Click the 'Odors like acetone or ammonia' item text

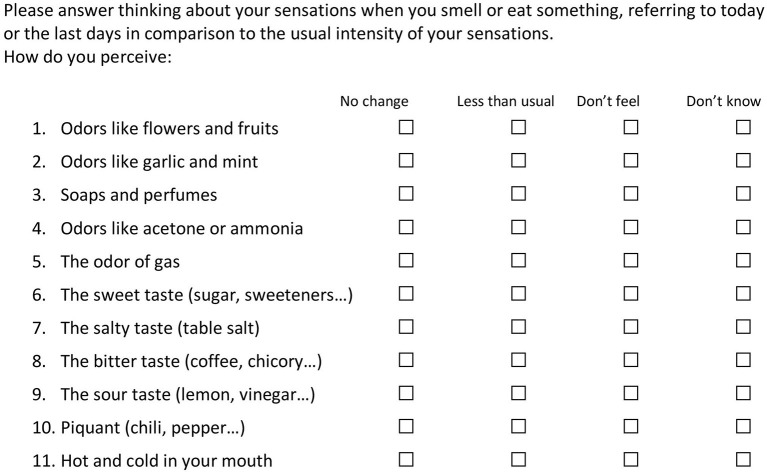(181, 228)
